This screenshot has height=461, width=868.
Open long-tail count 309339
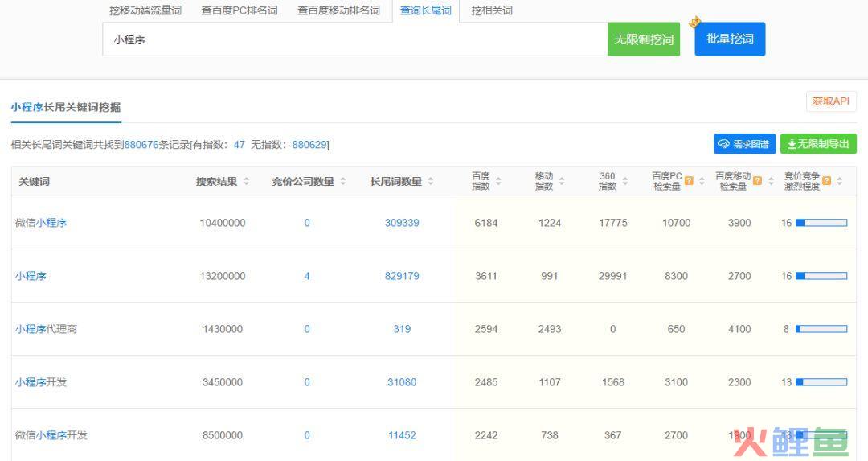pos(402,223)
